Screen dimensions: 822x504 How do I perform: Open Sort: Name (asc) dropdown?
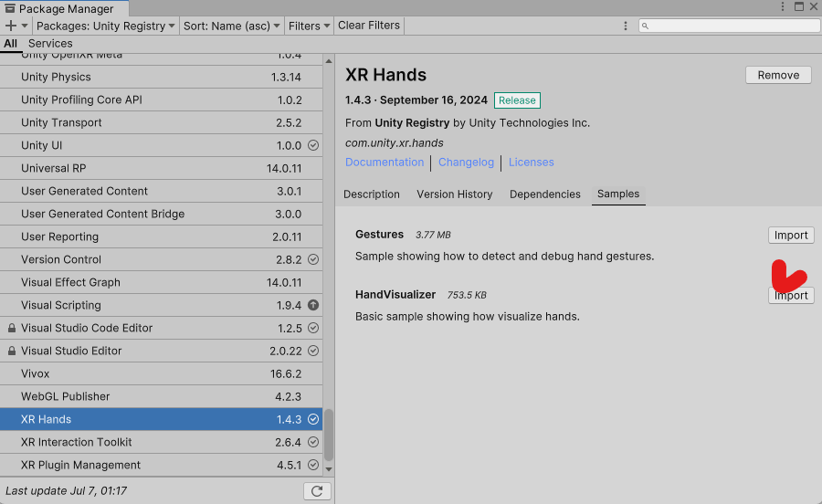(x=231, y=26)
